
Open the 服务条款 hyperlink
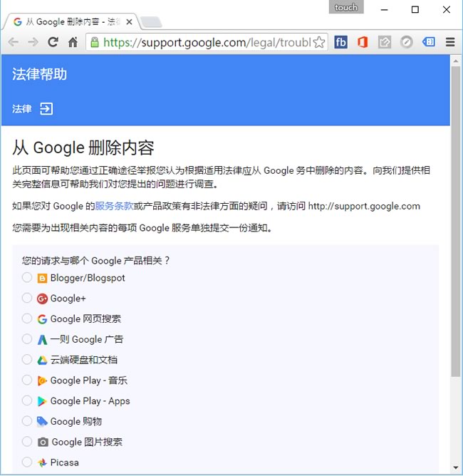pos(114,206)
